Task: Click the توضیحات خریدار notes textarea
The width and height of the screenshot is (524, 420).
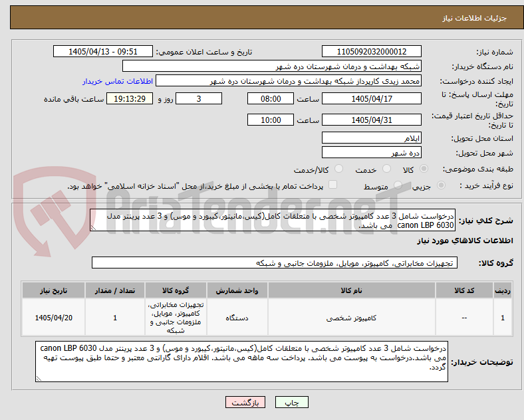Action: 241,362
